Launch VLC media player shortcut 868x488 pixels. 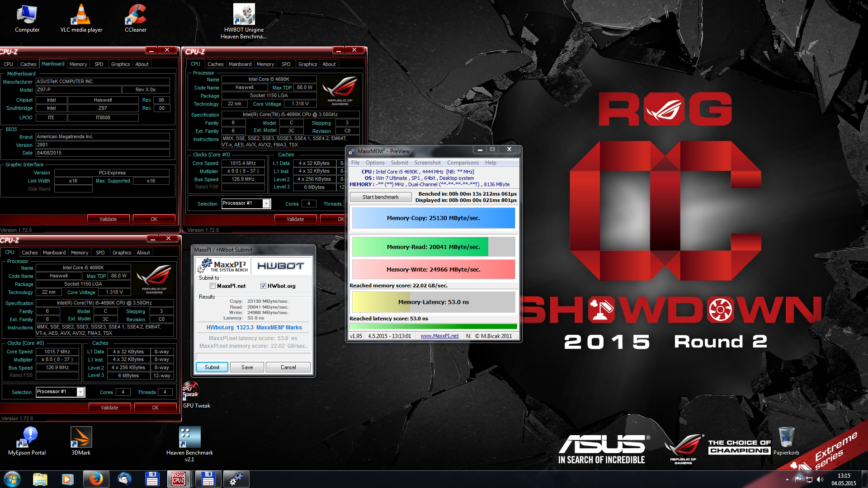point(81,18)
